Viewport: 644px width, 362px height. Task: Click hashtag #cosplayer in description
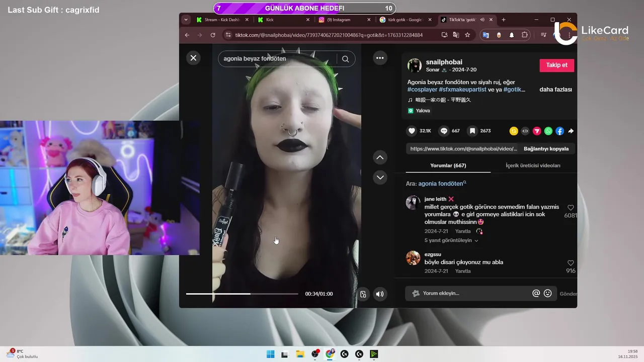coord(422,89)
